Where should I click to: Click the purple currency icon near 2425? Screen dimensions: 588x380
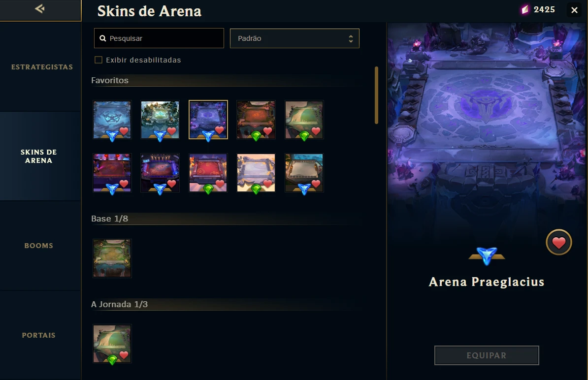[x=525, y=9]
